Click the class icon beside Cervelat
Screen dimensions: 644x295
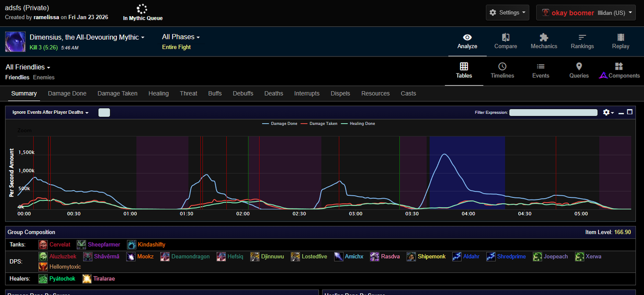point(43,245)
